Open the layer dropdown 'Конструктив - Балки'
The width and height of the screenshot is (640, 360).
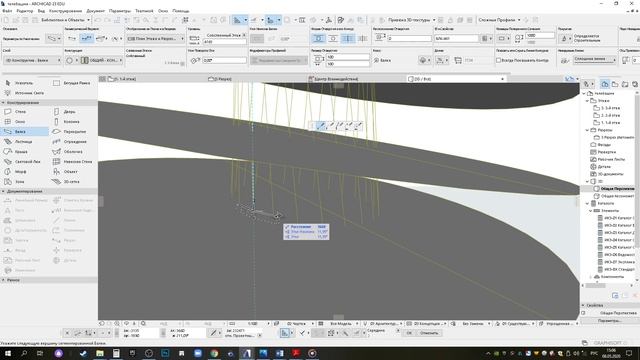tap(33, 60)
